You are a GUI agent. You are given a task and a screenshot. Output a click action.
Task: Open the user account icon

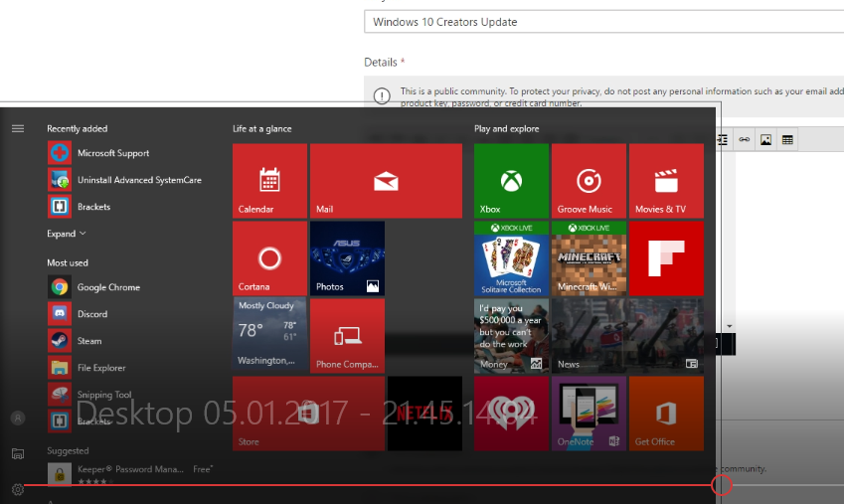pos(18,418)
